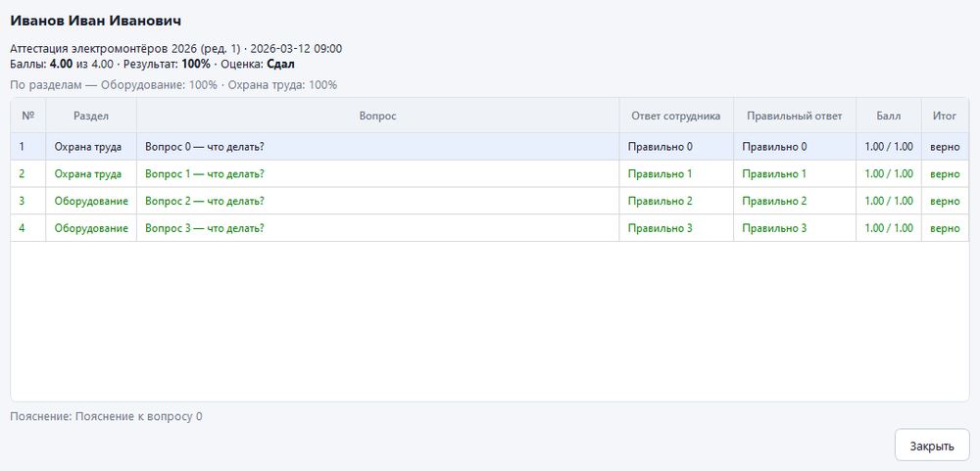Image resolution: width=980 pixels, height=471 pixels.
Task: Click 'верно' in Вопрос 3 row
Action: pos(945,228)
